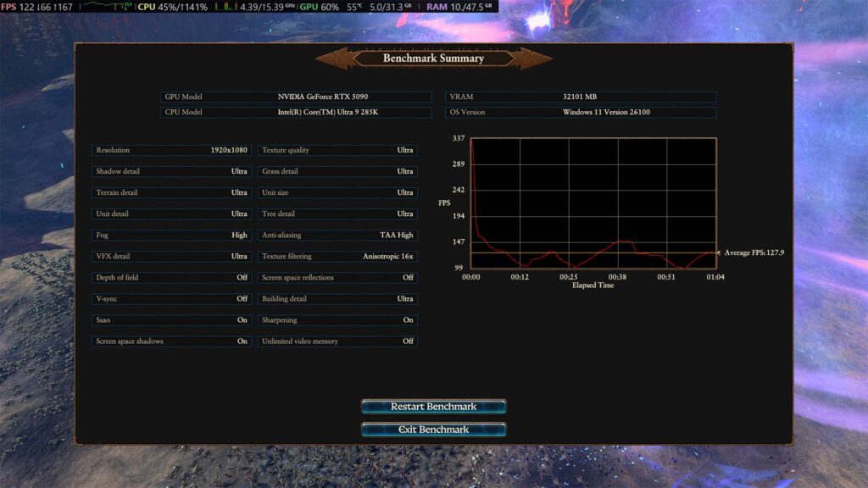Toggle Ssao off
868x488 pixels.
(170, 319)
